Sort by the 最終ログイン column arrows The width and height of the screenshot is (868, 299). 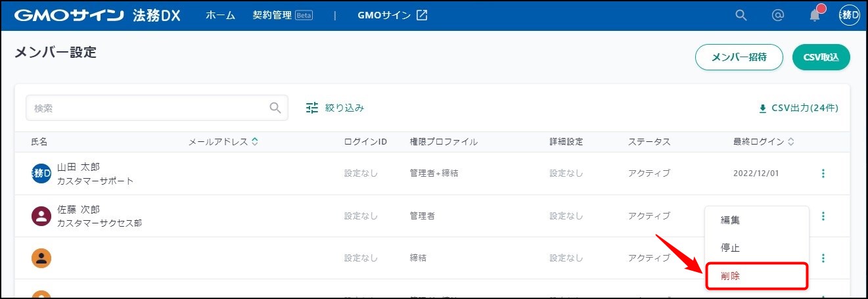[x=791, y=142]
